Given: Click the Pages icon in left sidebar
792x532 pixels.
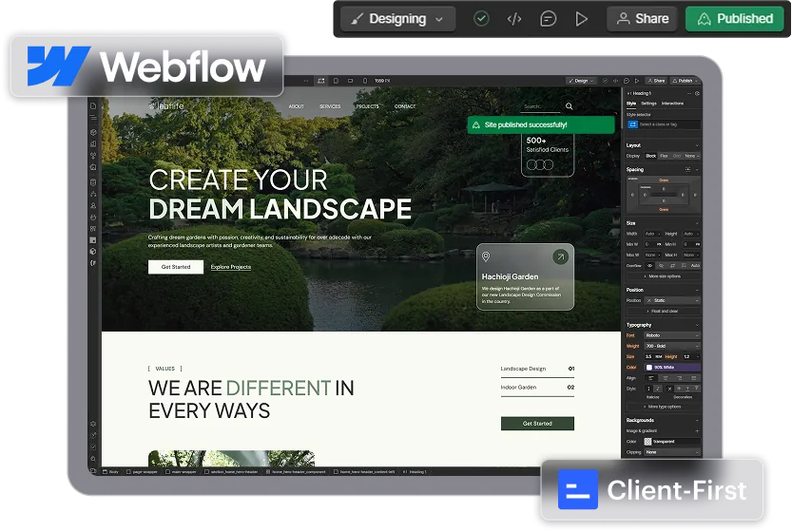Looking at the screenshot, I should (x=93, y=106).
